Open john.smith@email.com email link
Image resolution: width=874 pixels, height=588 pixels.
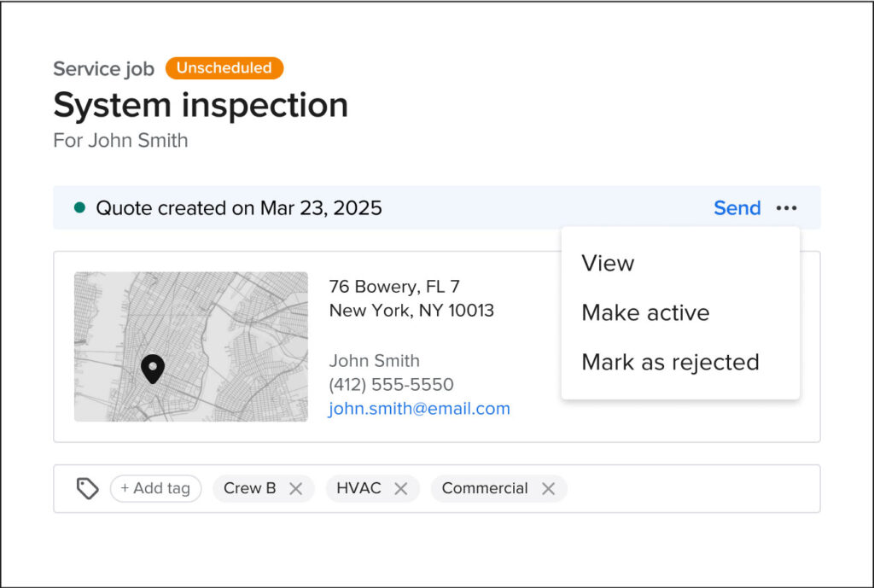tap(419, 408)
